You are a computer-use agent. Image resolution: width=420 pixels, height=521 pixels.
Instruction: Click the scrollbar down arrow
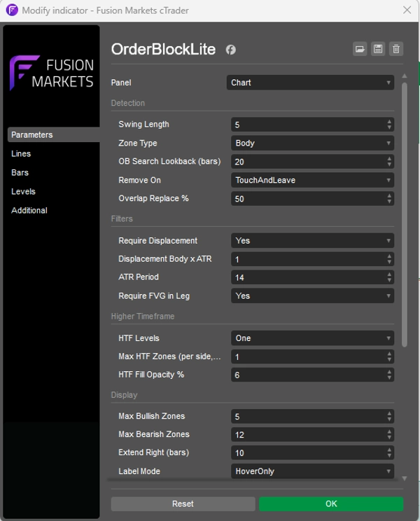[x=404, y=478]
